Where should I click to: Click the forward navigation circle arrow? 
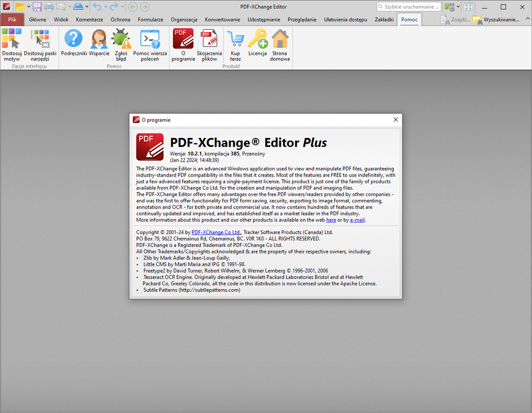pos(144,7)
